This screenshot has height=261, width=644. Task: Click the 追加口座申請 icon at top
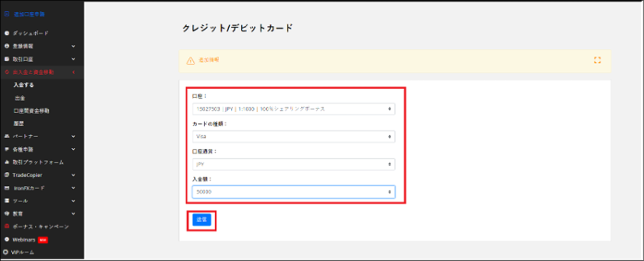[x=7, y=13]
